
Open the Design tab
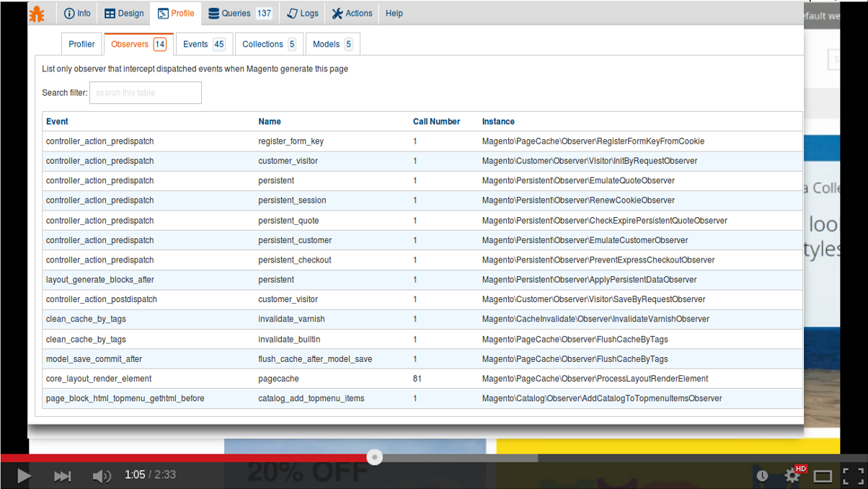(124, 14)
